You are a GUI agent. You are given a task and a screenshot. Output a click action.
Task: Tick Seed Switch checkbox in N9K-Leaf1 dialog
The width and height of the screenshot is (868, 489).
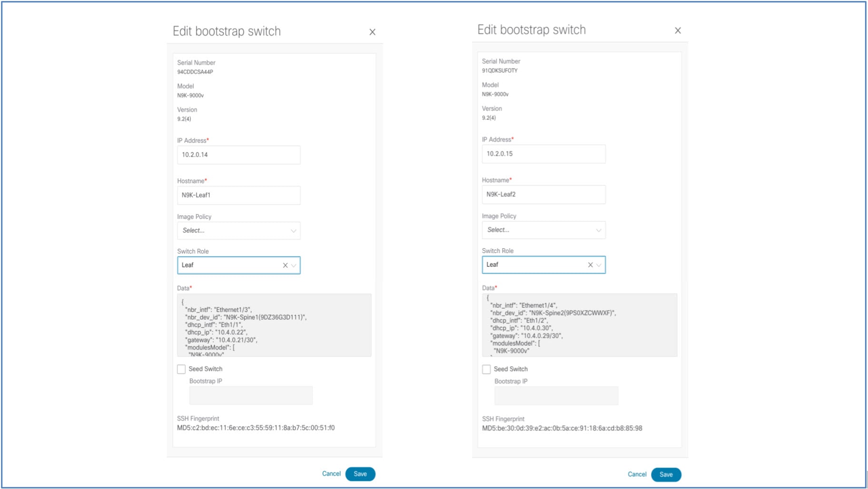[x=181, y=369]
